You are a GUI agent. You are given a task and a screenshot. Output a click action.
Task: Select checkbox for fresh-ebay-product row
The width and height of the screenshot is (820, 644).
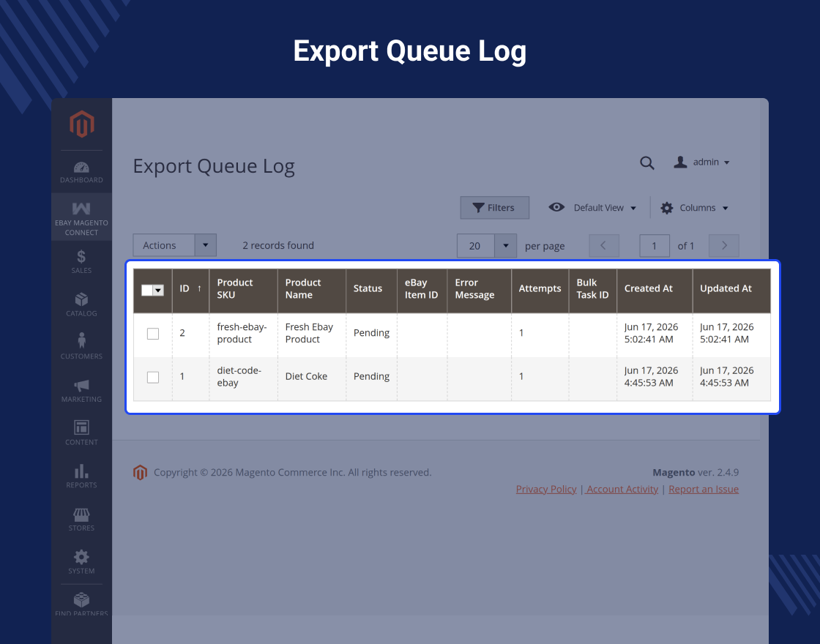click(x=153, y=334)
